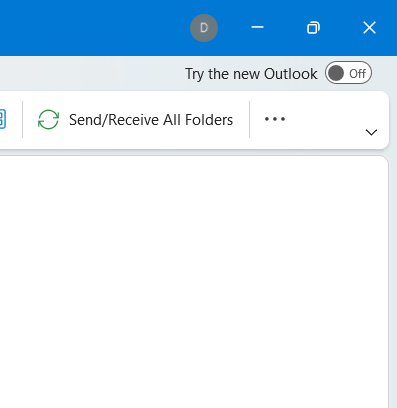Expand the ribbon display options chevron
This screenshot has width=397, height=408.
tap(371, 132)
